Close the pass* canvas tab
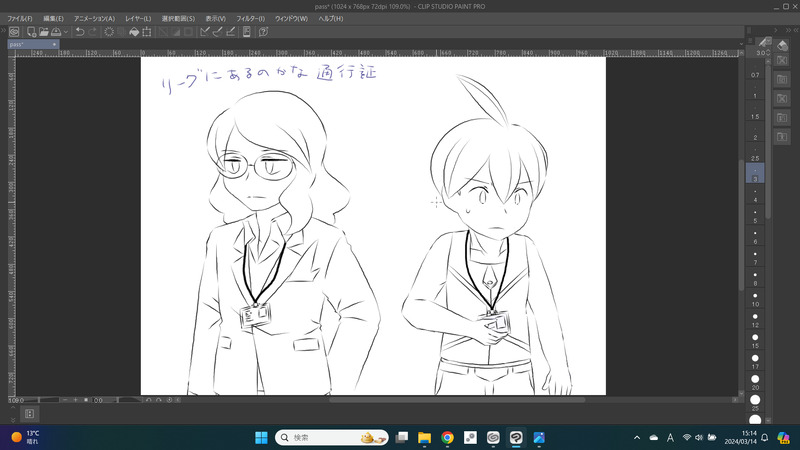 coord(55,44)
